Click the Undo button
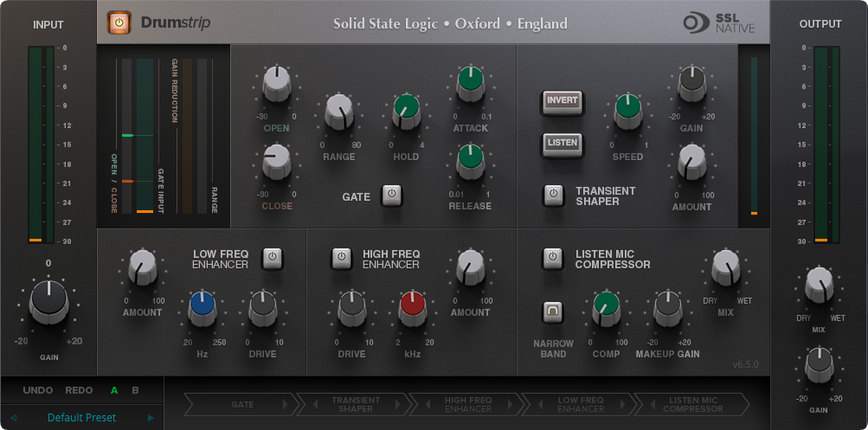The image size is (868, 430). click(38, 390)
